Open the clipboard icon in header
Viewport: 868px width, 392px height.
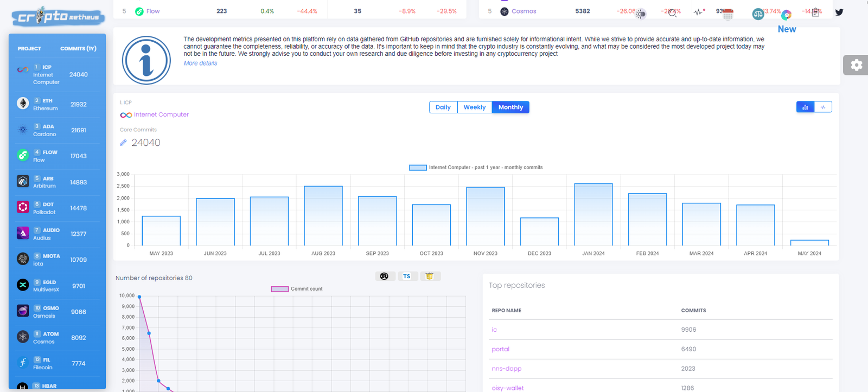pos(815,12)
